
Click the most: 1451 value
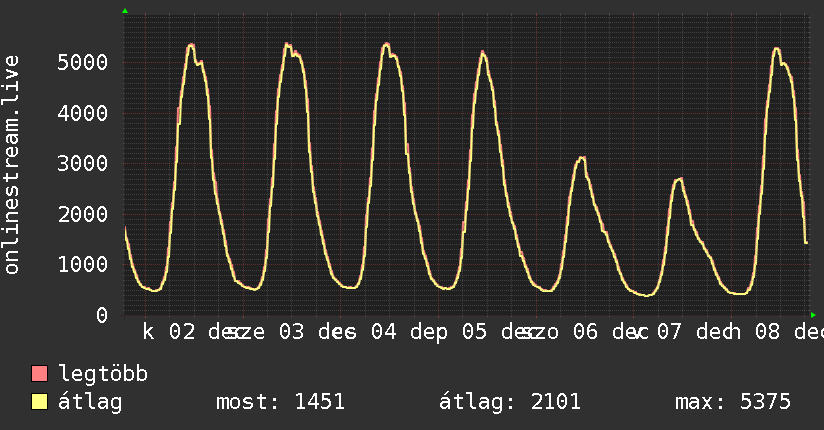[281, 402]
